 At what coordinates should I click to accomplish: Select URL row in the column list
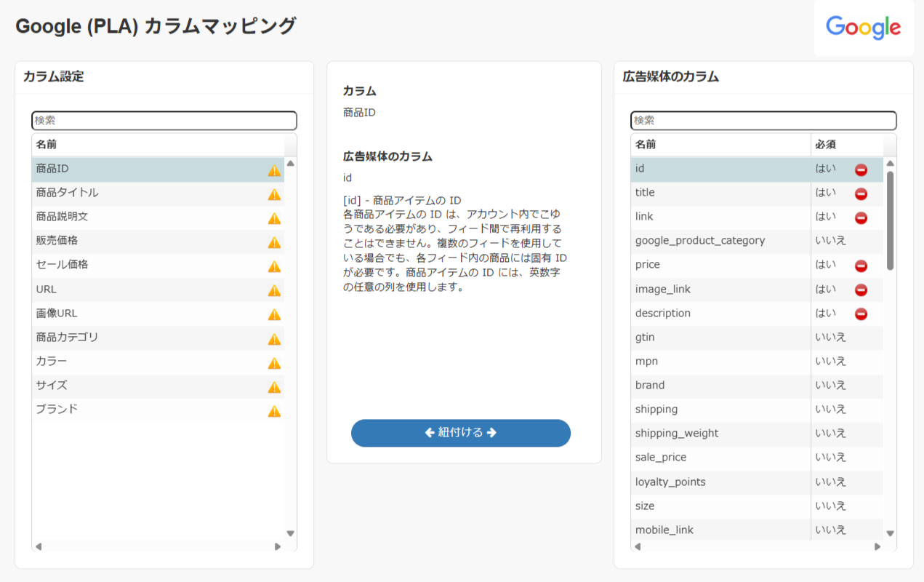(158, 290)
